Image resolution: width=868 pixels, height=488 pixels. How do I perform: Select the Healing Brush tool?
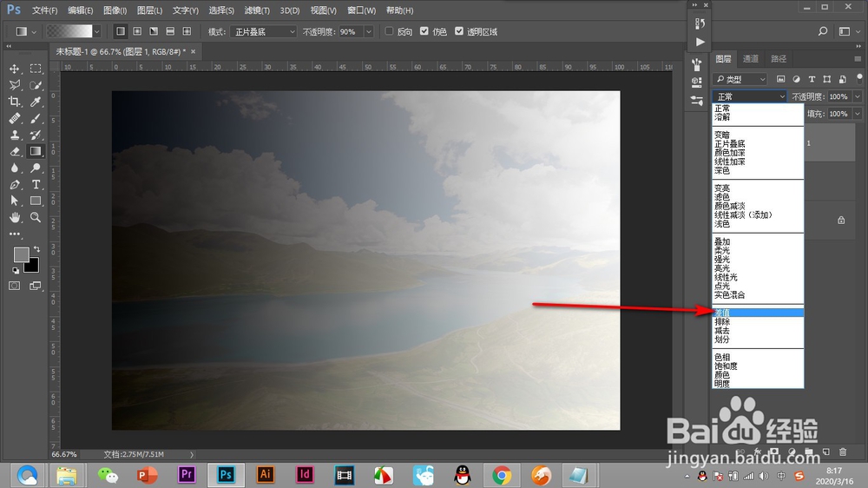point(15,119)
